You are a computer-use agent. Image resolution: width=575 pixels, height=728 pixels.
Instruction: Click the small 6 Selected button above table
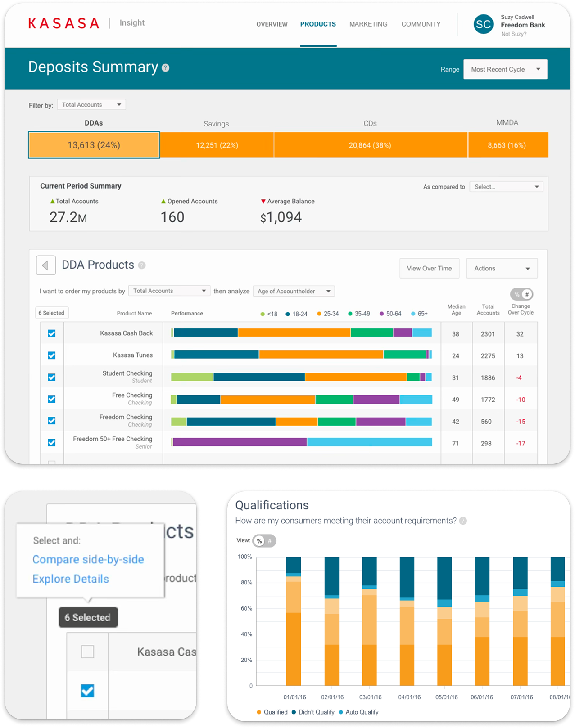(52, 313)
